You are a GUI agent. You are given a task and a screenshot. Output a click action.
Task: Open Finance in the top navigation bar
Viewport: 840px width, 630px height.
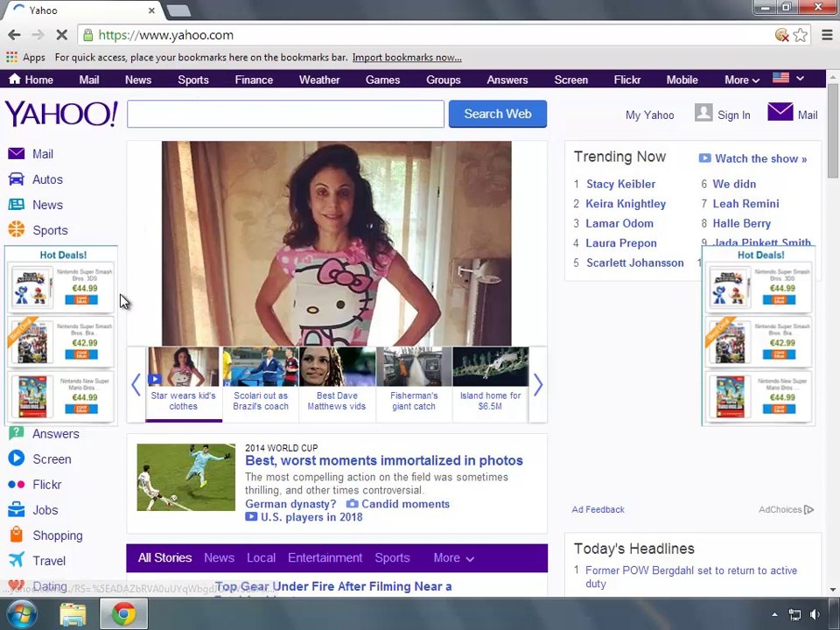click(x=254, y=80)
